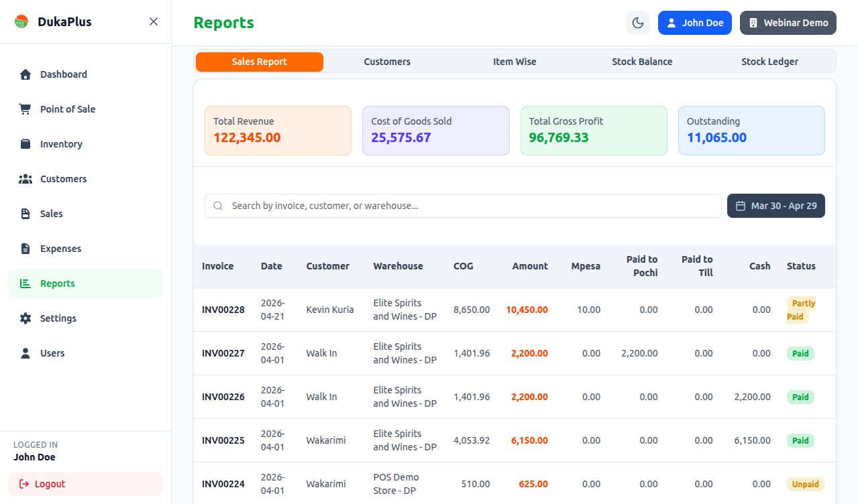Click the Point of Sale cart icon
Image resolution: width=858 pixels, height=504 pixels.
(25, 109)
